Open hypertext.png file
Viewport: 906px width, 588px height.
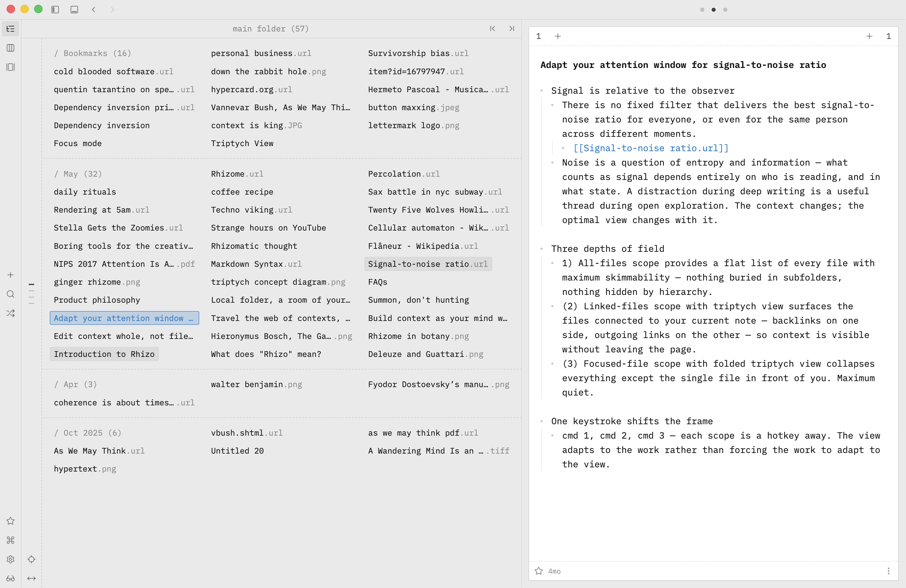tap(85, 469)
